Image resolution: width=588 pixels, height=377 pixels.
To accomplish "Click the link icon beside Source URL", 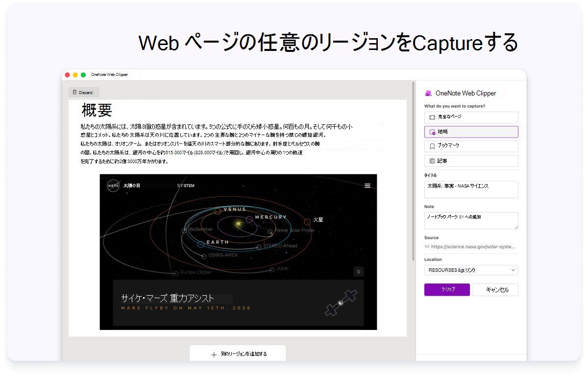I will (x=427, y=247).
